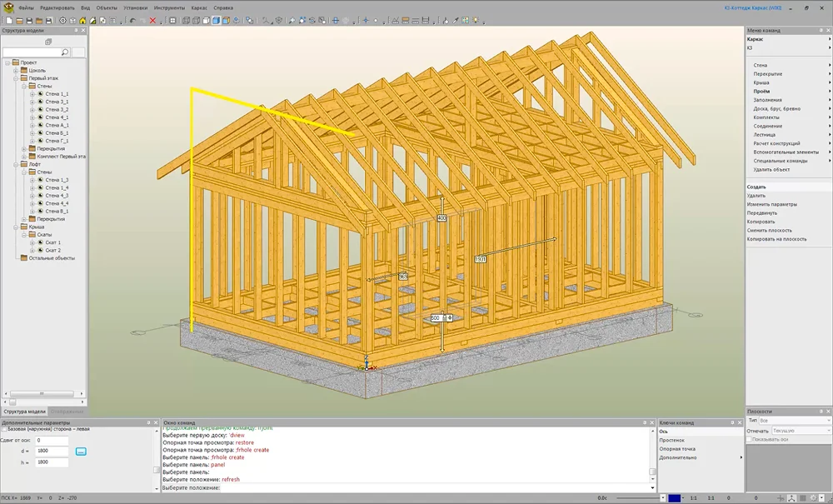Click the settings gear icon in toolbar
Viewport: 833px width, 504px height.
[62, 20]
